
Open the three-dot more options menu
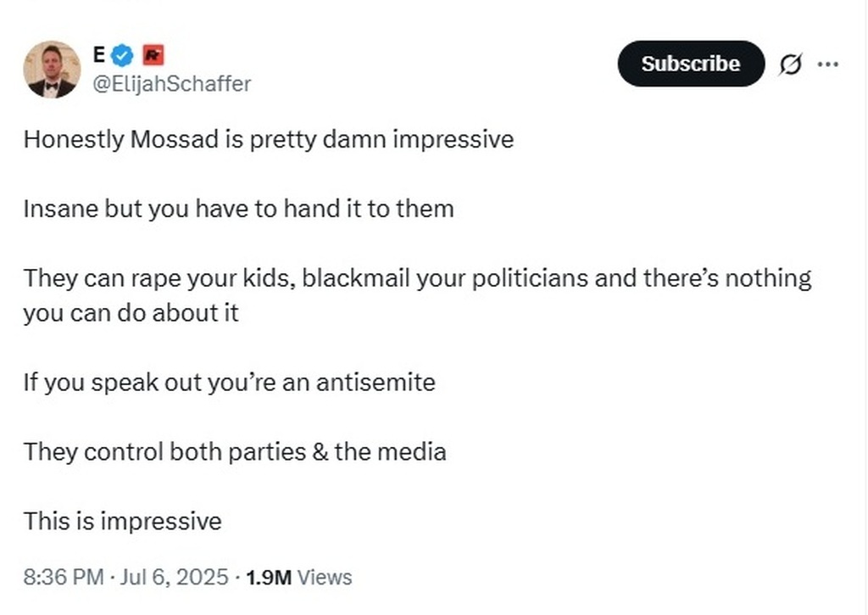click(x=828, y=64)
